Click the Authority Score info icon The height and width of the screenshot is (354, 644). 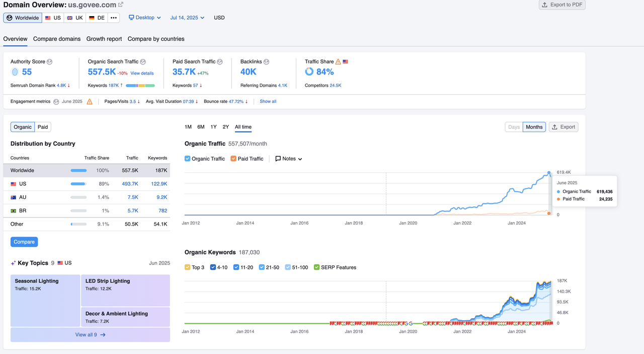point(49,62)
